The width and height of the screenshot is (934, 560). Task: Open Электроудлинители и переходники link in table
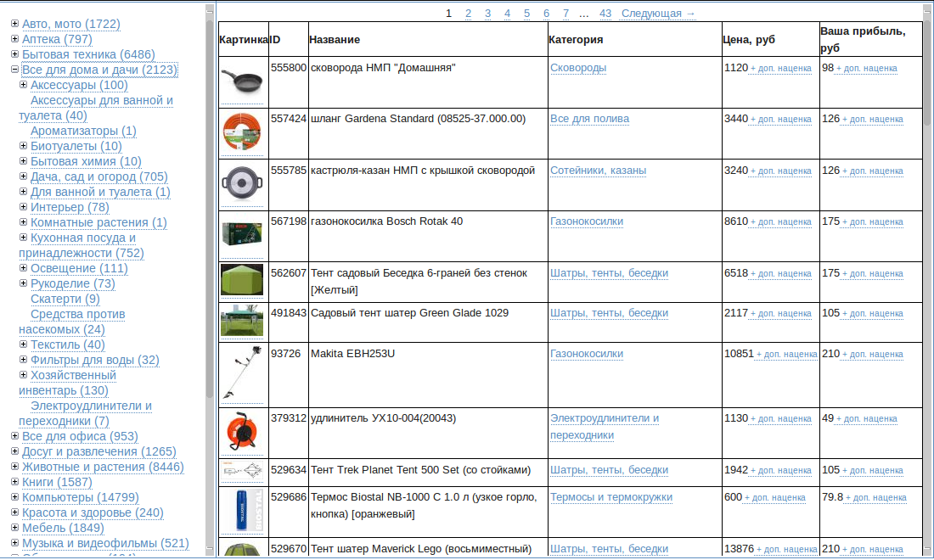[604, 427]
